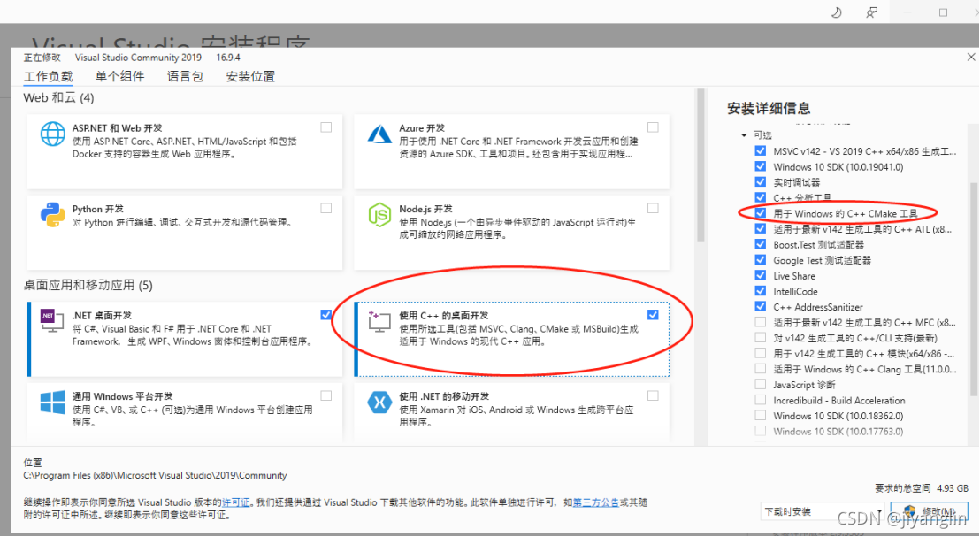The image size is (980, 537).
Task: Switch to the 安装位置 tab
Action: [250, 76]
